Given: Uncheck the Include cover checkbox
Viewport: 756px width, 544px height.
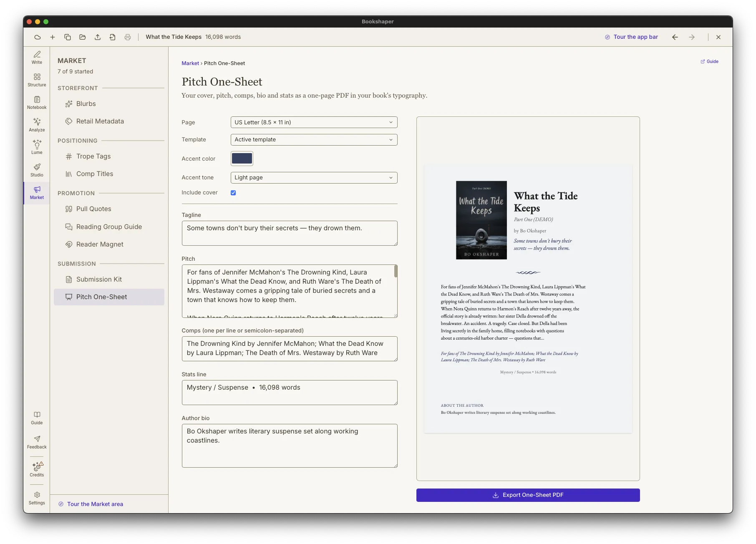Looking at the screenshot, I should [233, 193].
